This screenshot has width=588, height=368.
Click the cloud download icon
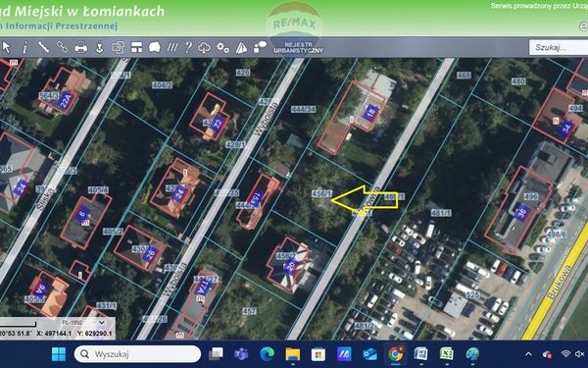[x=204, y=47]
